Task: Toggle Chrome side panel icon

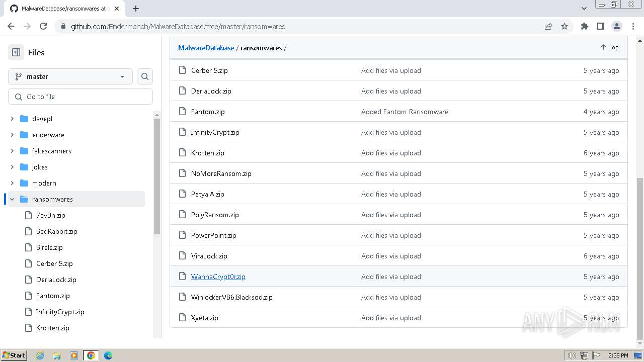Action: 601,26
